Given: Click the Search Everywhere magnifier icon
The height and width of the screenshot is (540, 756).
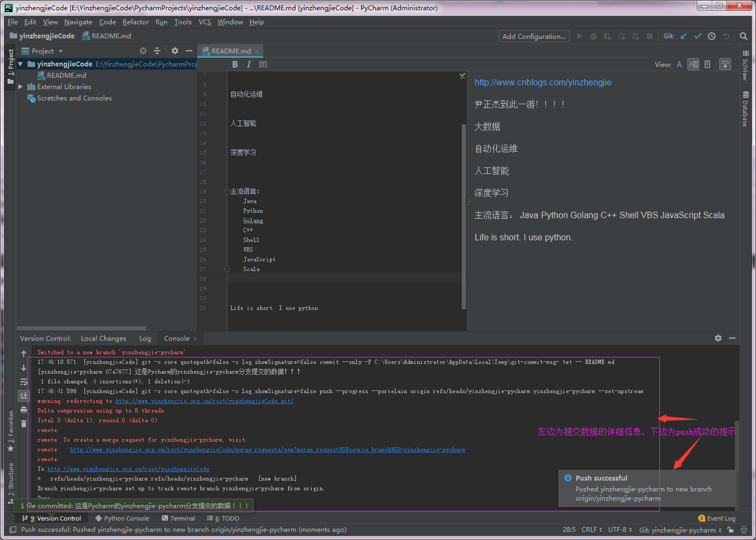Looking at the screenshot, I should pyautogui.click(x=744, y=36).
